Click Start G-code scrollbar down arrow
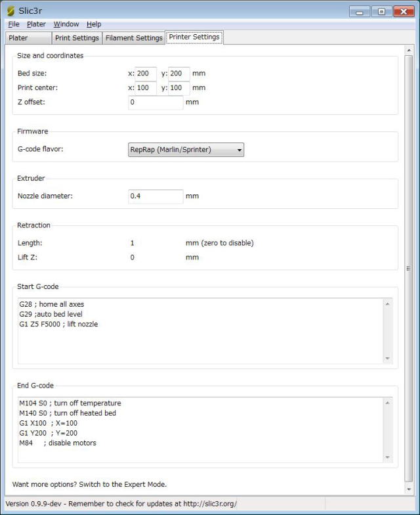Viewport: 420px width, 515px height. point(387,359)
